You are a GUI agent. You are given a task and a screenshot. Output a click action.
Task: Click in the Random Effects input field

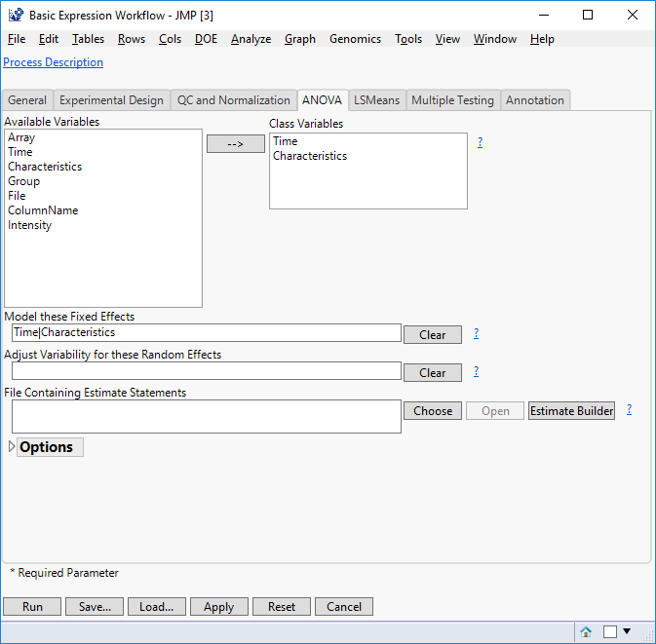point(207,371)
